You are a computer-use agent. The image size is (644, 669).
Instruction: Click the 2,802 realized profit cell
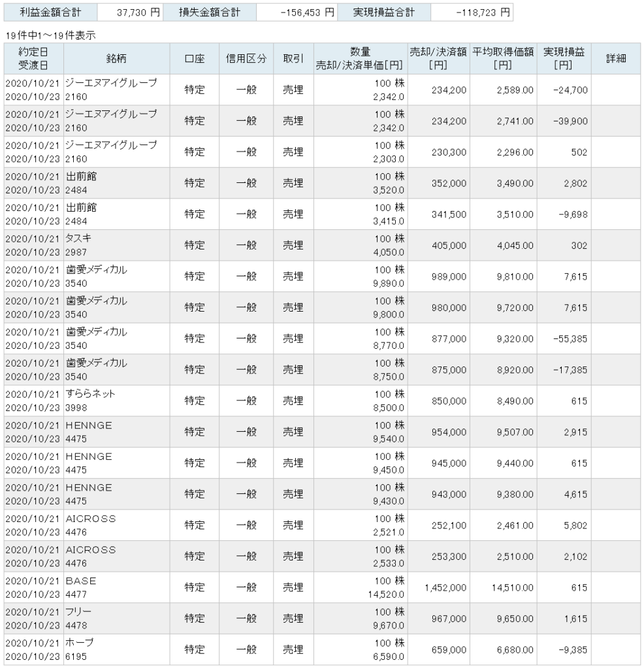[x=564, y=184]
